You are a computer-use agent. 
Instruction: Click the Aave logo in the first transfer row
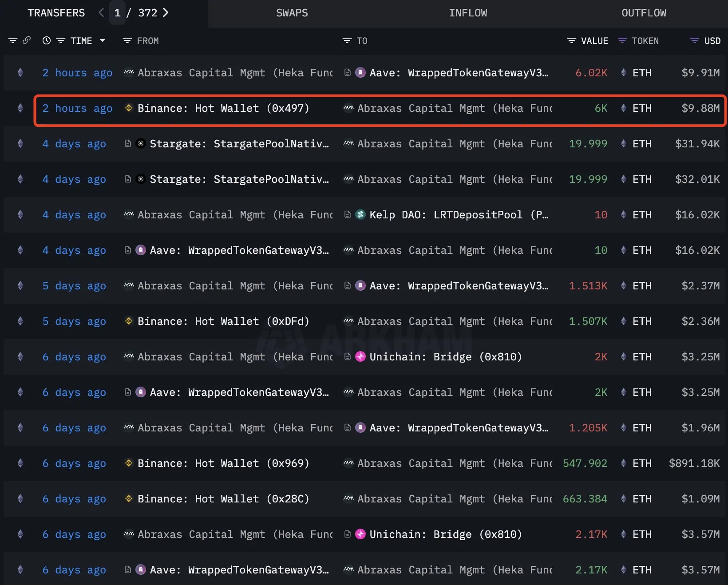point(360,72)
